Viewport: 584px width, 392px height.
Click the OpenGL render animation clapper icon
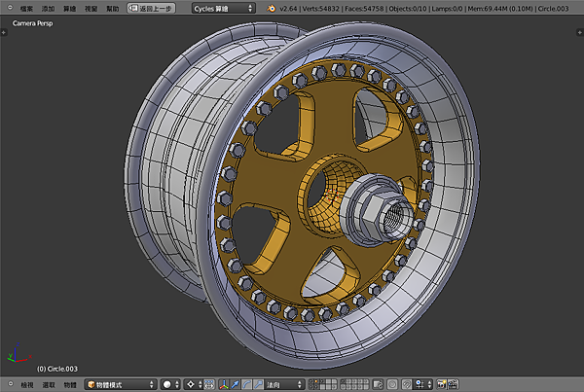(x=453, y=384)
